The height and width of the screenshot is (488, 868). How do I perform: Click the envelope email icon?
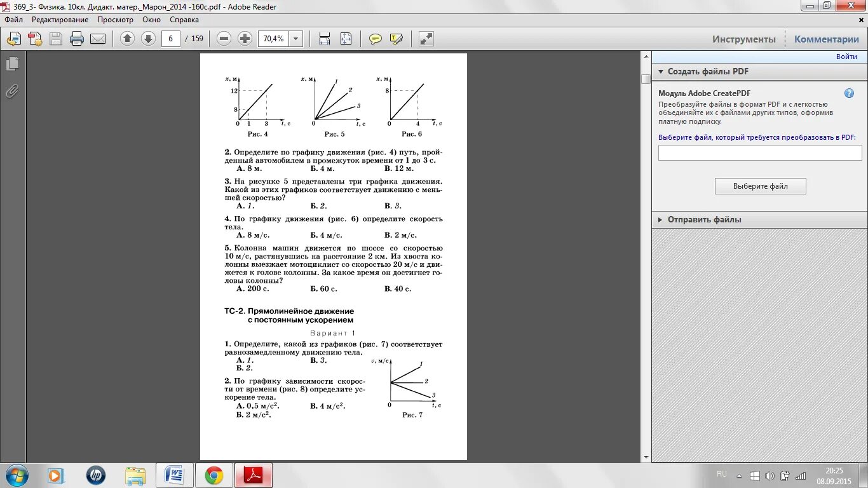pos(98,39)
